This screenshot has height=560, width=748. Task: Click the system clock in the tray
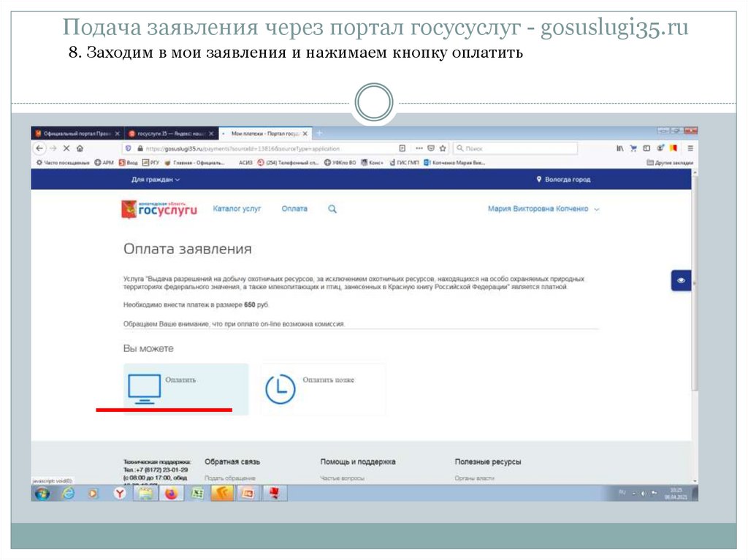pos(676,494)
